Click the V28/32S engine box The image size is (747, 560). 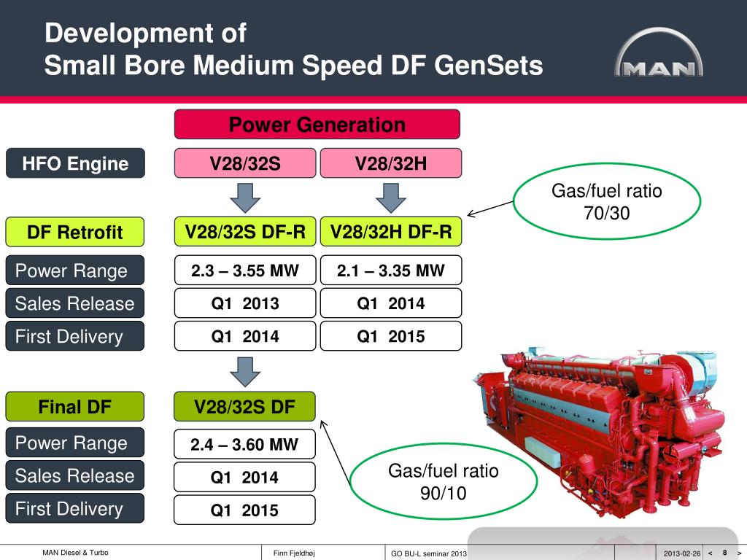[x=245, y=163]
